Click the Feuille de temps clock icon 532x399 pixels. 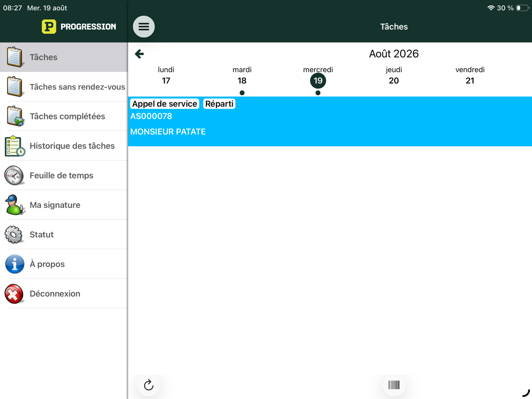pos(14,175)
